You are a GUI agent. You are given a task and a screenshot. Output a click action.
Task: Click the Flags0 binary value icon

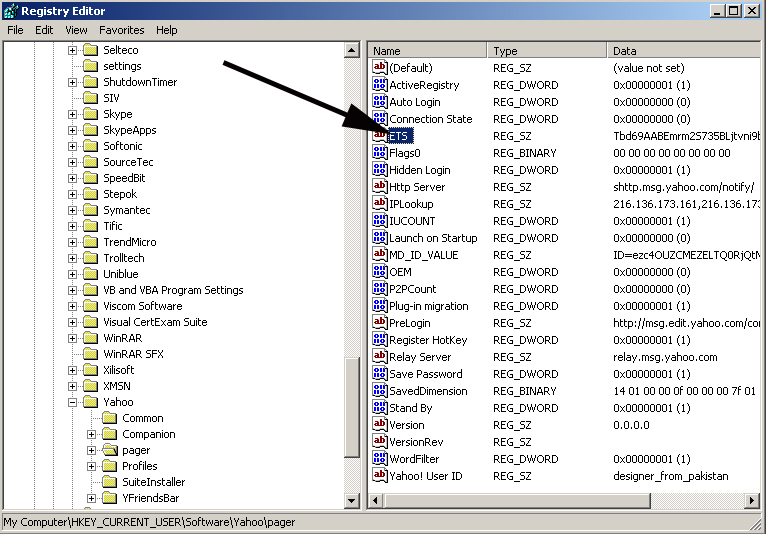point(380,153)
